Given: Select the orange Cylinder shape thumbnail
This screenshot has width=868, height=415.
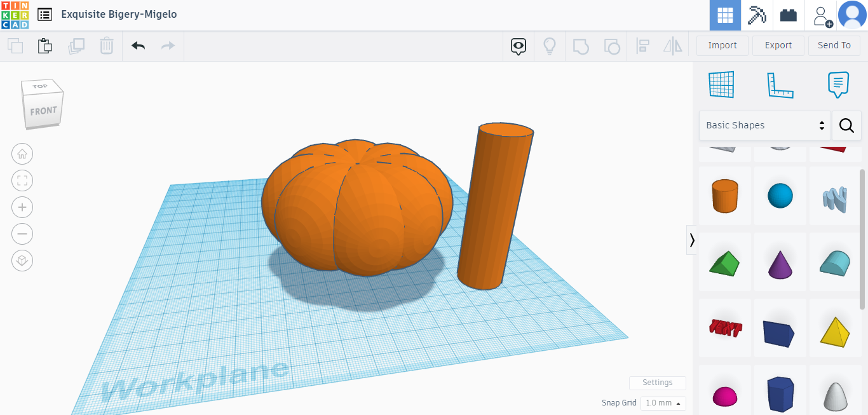Looking at the screenshot, I should click(x=724, y=196).
